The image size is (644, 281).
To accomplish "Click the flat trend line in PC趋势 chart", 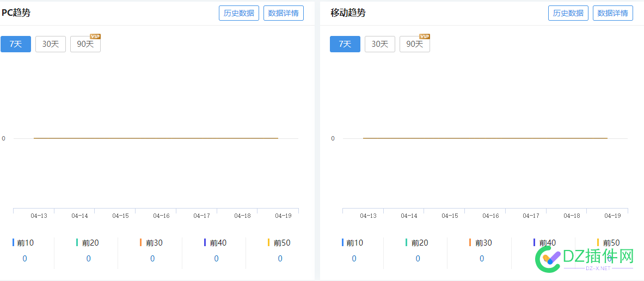I will [x=156, y=138].
